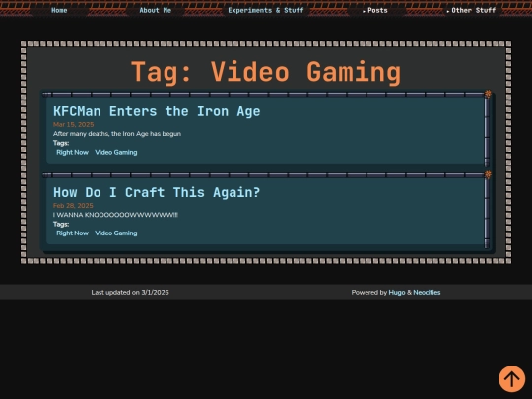Select Video Gaming tag under Craft post
The width and height of the screenshot is (532, 399).
pyautogui.click(x=116, y=233)
